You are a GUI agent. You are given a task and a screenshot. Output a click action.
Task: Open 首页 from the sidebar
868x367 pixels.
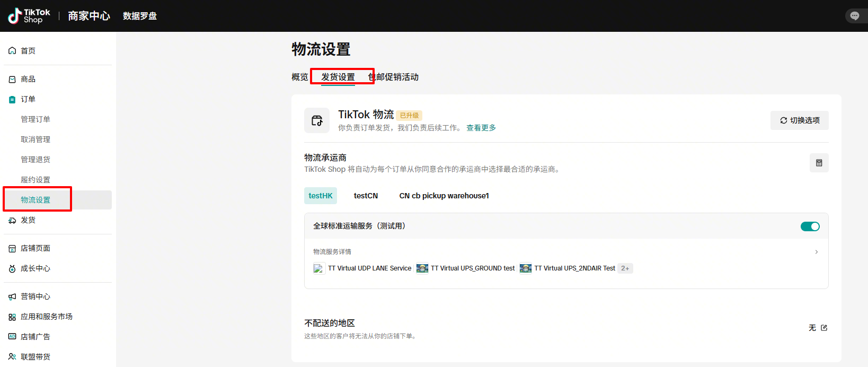pos(28,51)
